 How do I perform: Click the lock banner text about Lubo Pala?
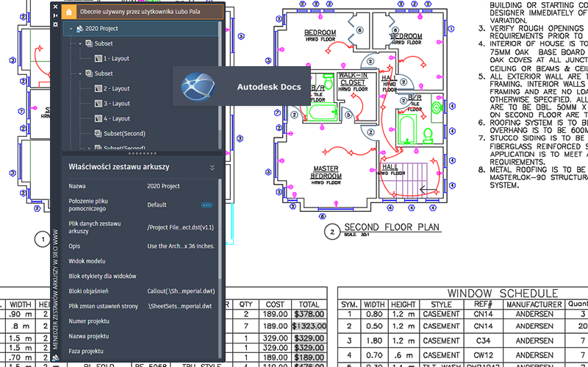pos(140,12)
